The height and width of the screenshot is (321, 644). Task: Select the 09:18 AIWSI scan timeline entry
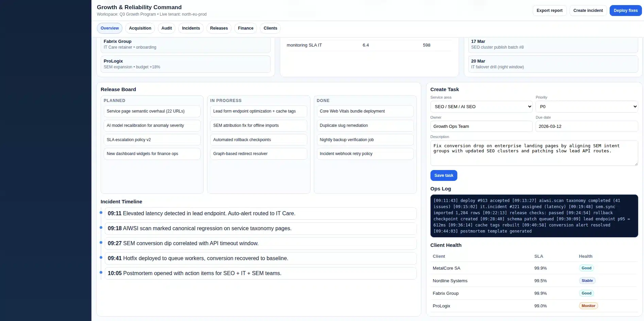260,229
